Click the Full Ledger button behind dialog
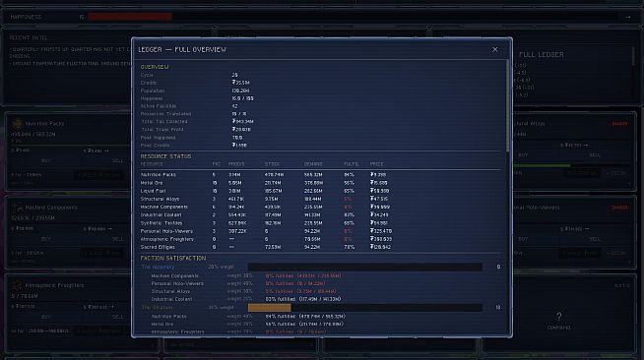This screenshot has height=360, width=644. click(x=542, y=54)
